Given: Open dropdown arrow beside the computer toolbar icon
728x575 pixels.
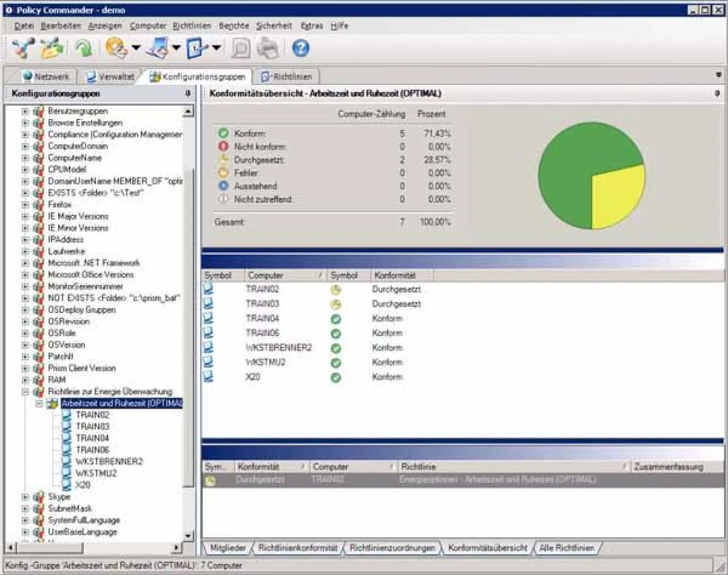Looking at the screenshot, I should (x=176, y=49).
